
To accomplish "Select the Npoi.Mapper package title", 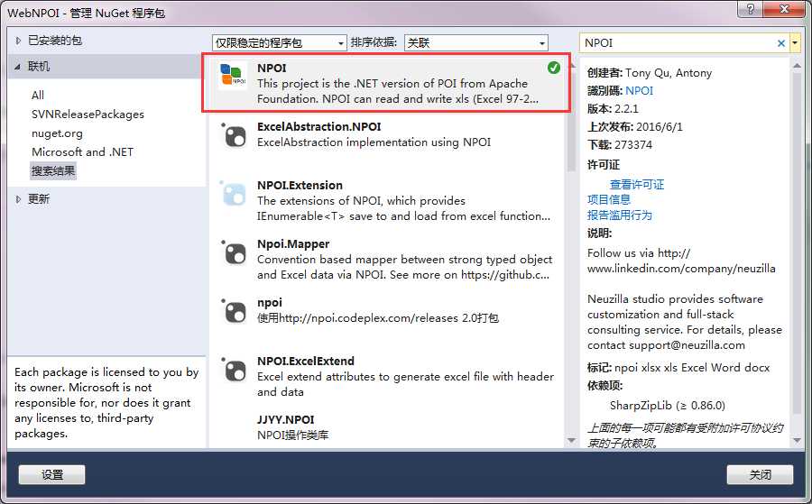I will (x=293, y=243).
